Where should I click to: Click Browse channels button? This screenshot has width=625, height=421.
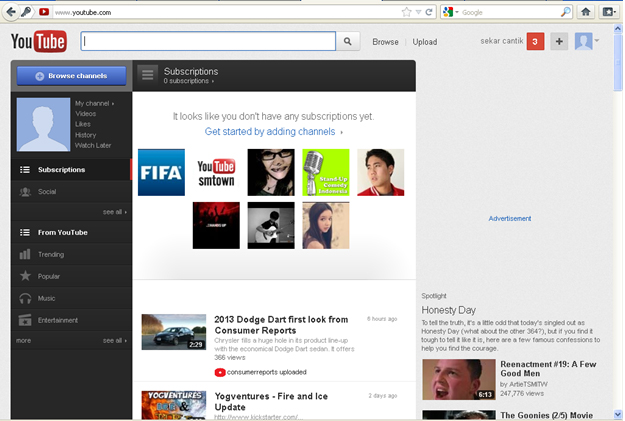pyautogui.click(x=71, y=76)
